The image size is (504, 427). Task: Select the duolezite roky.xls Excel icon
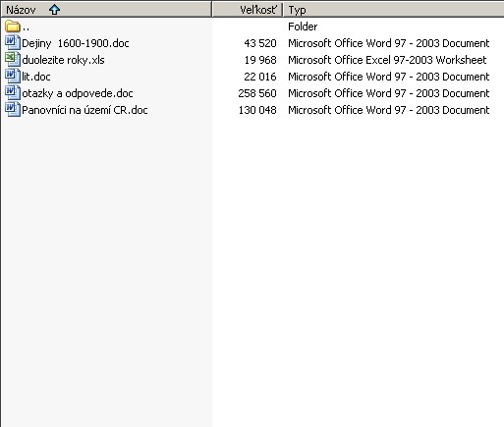(13, 60)
